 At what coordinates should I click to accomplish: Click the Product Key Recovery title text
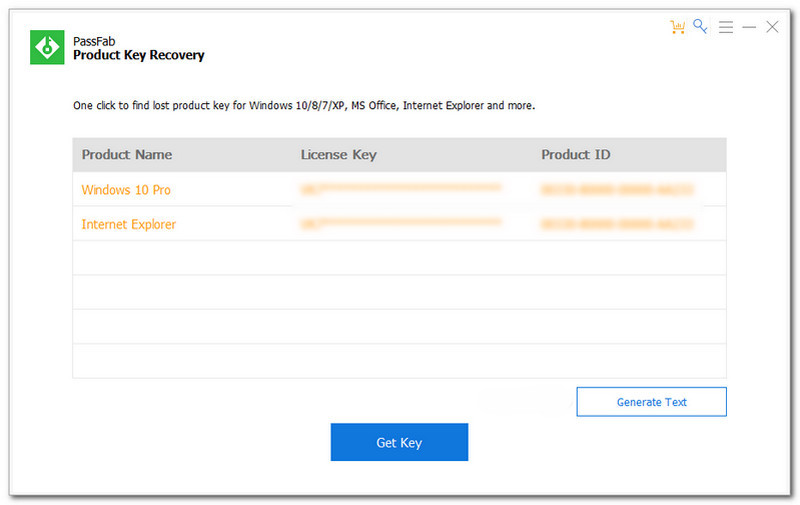(138, 56)
